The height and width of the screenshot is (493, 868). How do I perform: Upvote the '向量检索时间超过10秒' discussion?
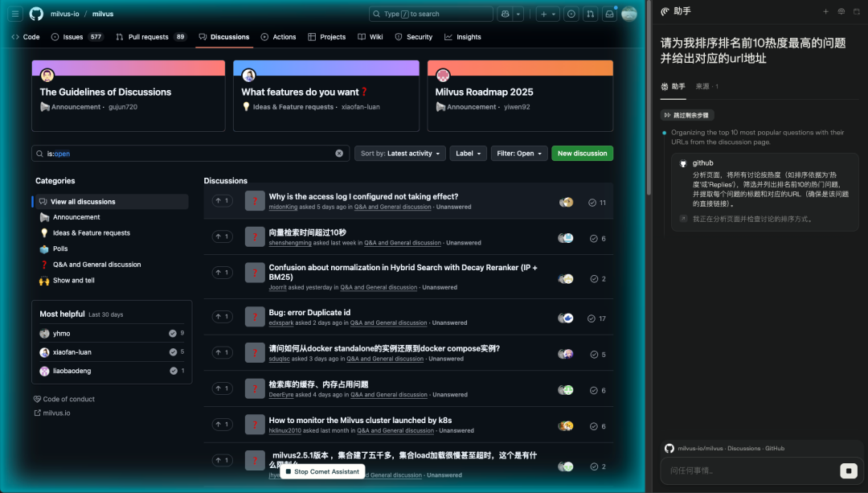point(222,236)
